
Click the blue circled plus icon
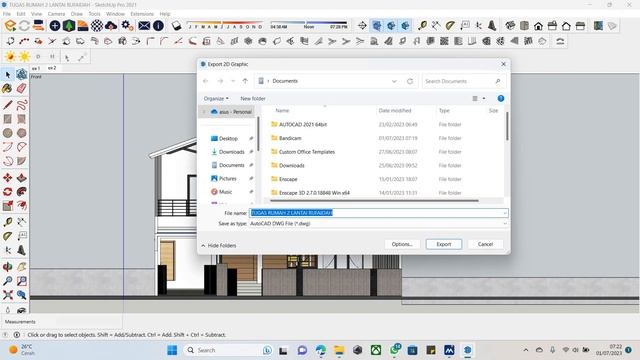tap(55, 26)
